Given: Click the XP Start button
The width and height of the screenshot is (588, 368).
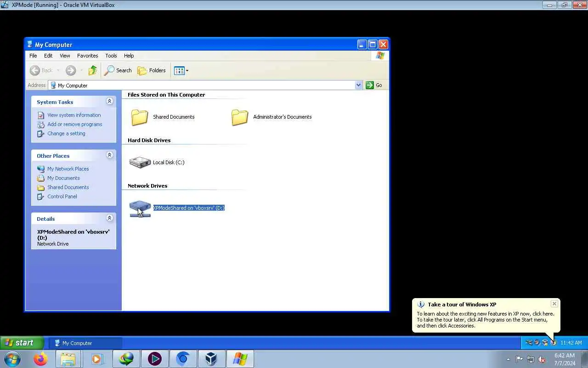Looking at the screenshot, I should coord(22,343).
